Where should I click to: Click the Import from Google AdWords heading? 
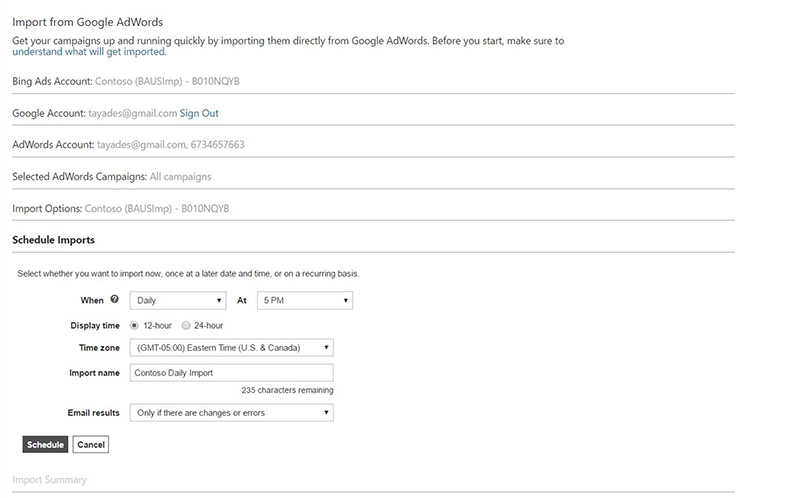(87, 22)
